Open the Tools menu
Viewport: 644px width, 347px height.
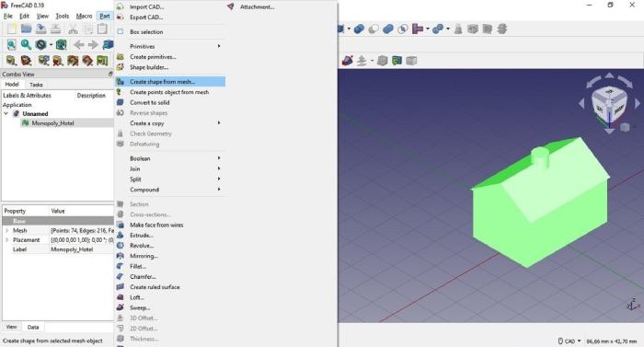point(62,16)
